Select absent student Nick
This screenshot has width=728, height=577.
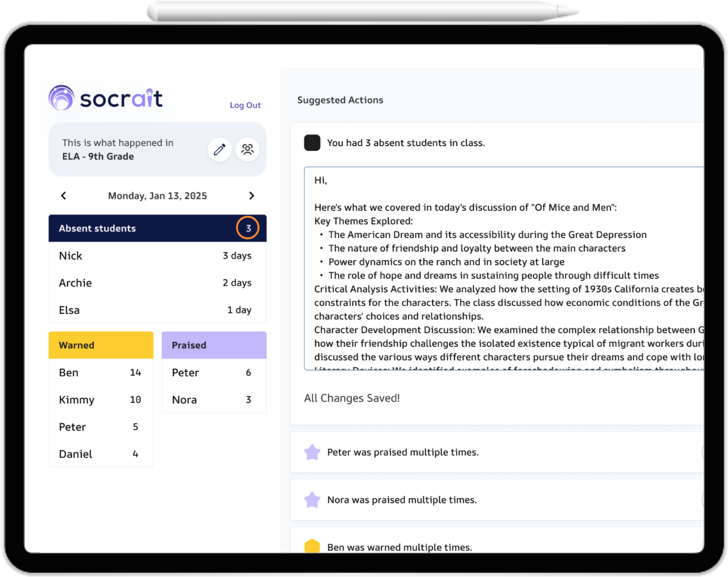click(x=71, y=256)
